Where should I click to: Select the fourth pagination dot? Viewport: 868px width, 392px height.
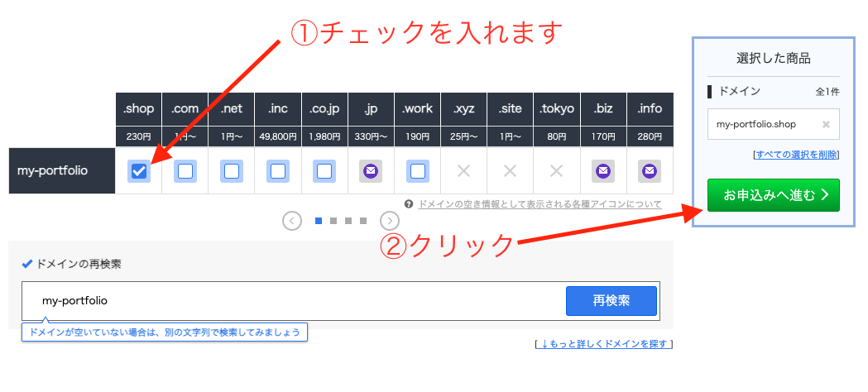[x=363, y=221]
